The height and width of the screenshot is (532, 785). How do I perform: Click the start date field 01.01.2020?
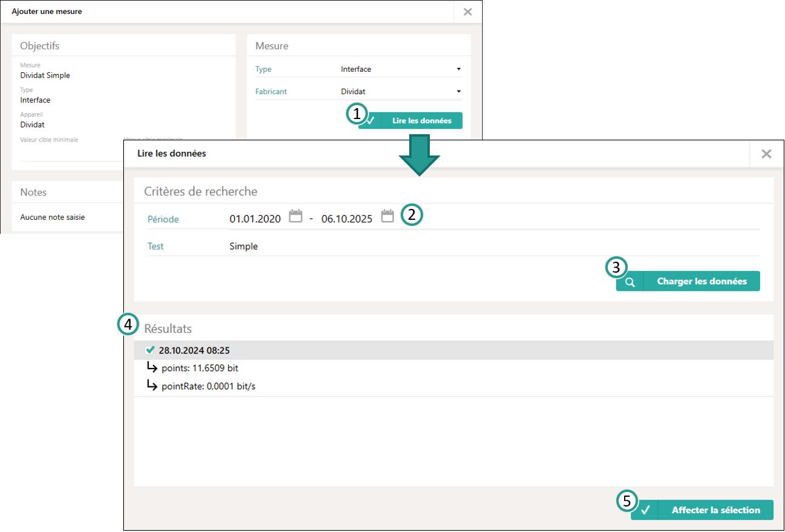coord(255,219)
